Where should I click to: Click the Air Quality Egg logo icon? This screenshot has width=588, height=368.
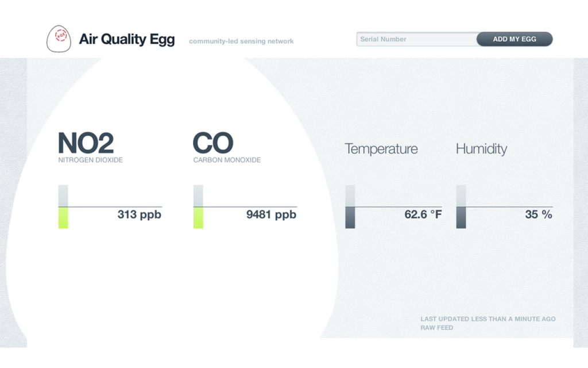pos(59,39)
